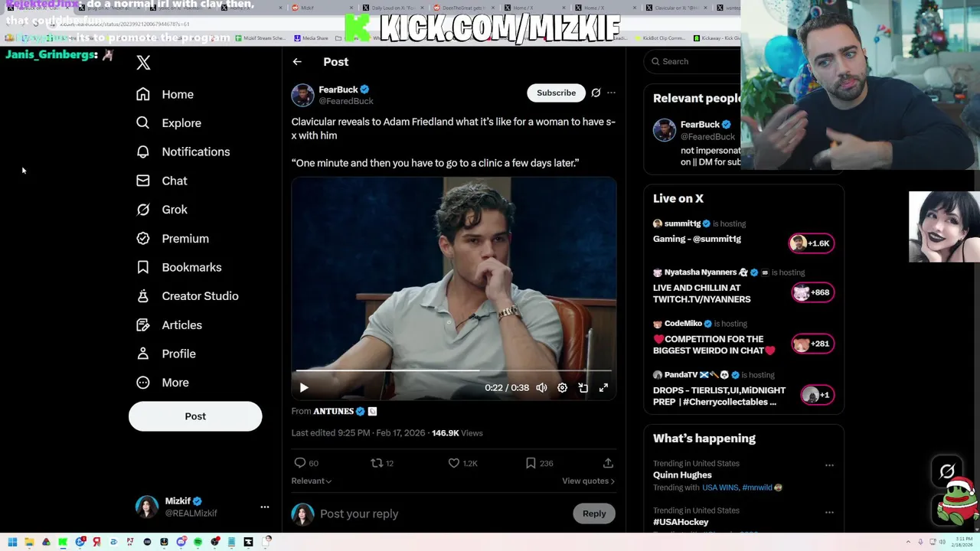Click the floating Grok button
Image resolution: width=980 pixels, height=551 pixels.
(x=947, y=472)
